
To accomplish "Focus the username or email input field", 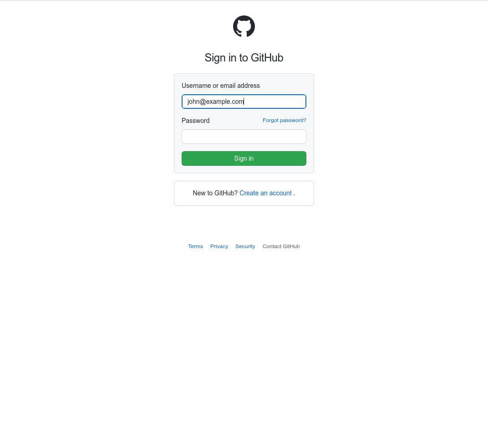I will click(244, 102).
